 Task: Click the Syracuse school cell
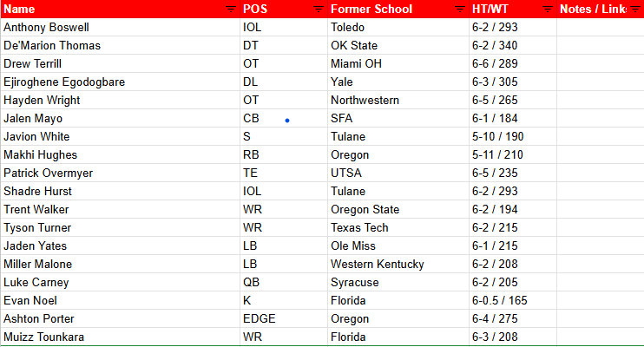pyautogui.click(x=355, y=282)
